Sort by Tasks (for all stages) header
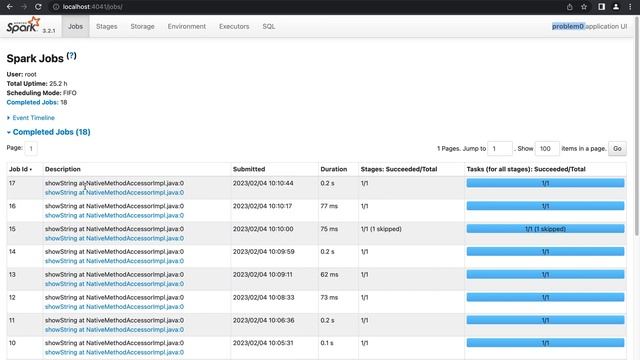 point(526,169)
